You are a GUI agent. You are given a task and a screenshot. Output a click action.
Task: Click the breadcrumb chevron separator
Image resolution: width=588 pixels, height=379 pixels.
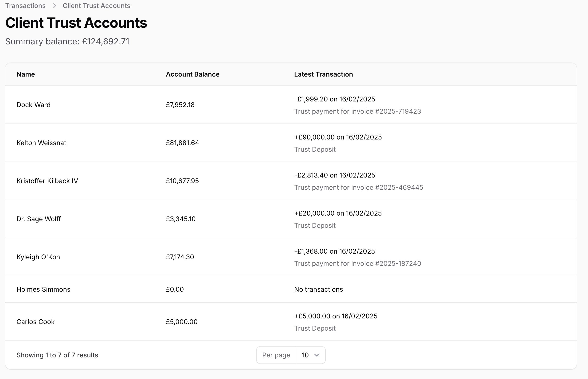click(x=55, y=6)
